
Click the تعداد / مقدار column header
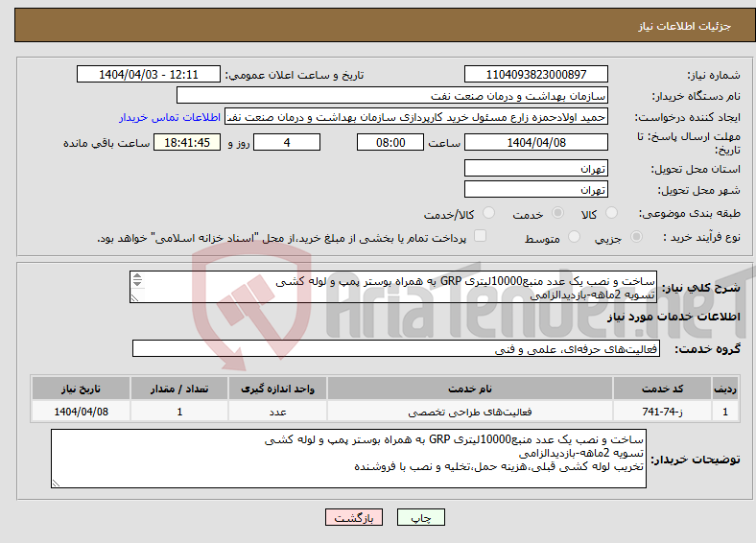tap(179, 389)
